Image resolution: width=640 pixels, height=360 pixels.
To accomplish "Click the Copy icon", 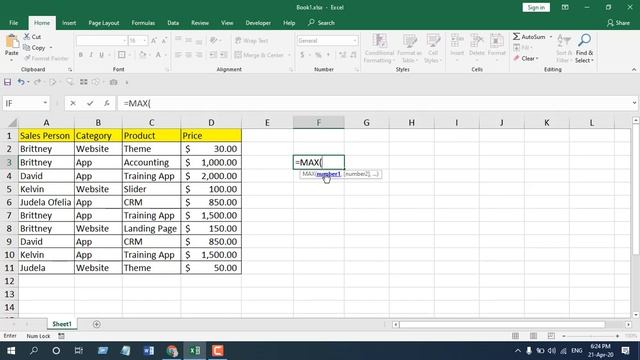I will [27, 48].
